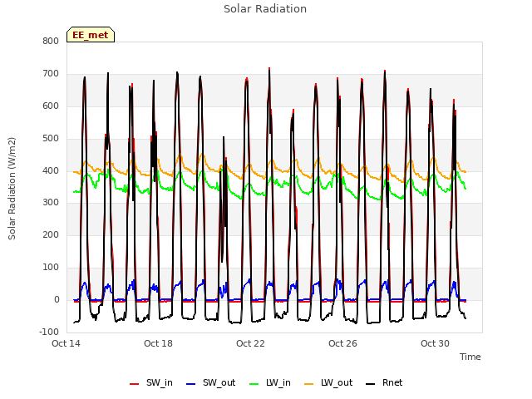Click the Oct 18 x-axis tick label
This screenshot has width=532, height=399.
point(158,343)
